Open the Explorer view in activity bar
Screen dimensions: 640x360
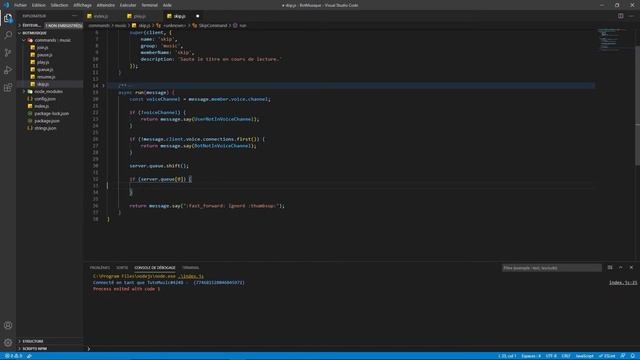pos(8,18)
